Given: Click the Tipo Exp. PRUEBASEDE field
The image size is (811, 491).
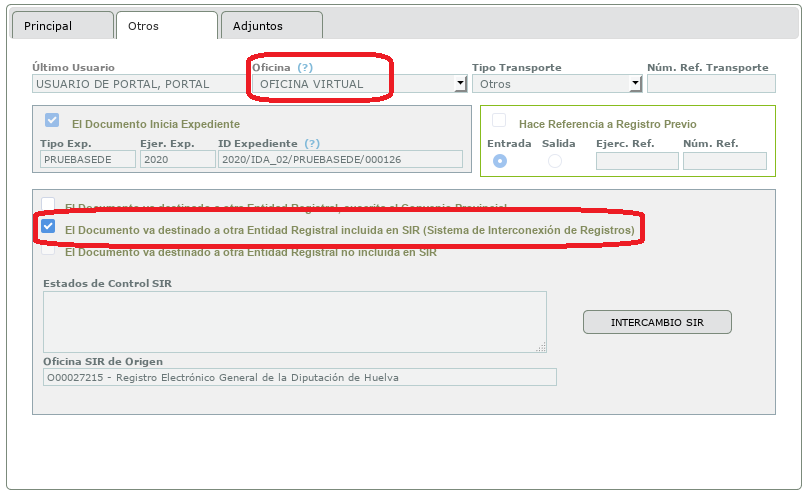Looking at the screenshot, I should 87,159.
